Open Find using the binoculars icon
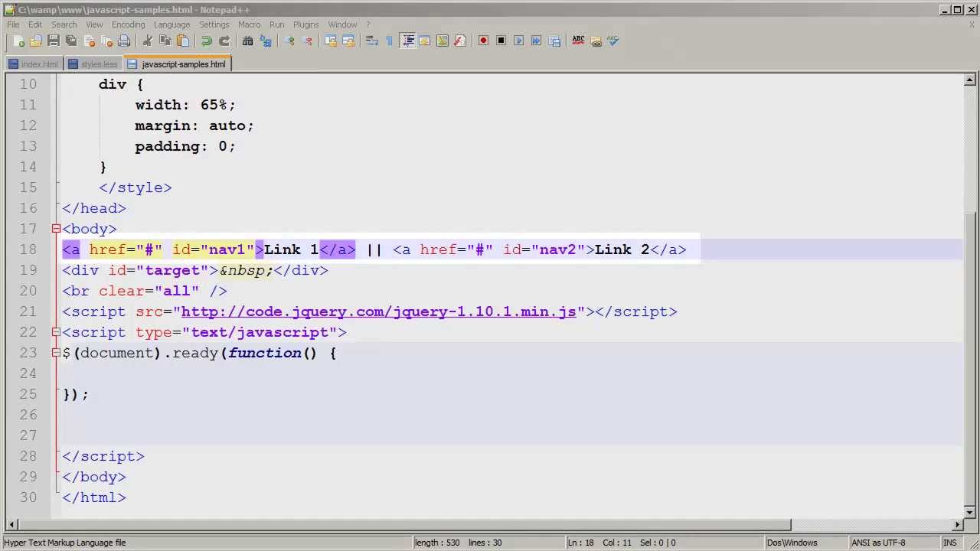Image resolution: width=980 pixels, height=551 pixels. coord(248,41)
